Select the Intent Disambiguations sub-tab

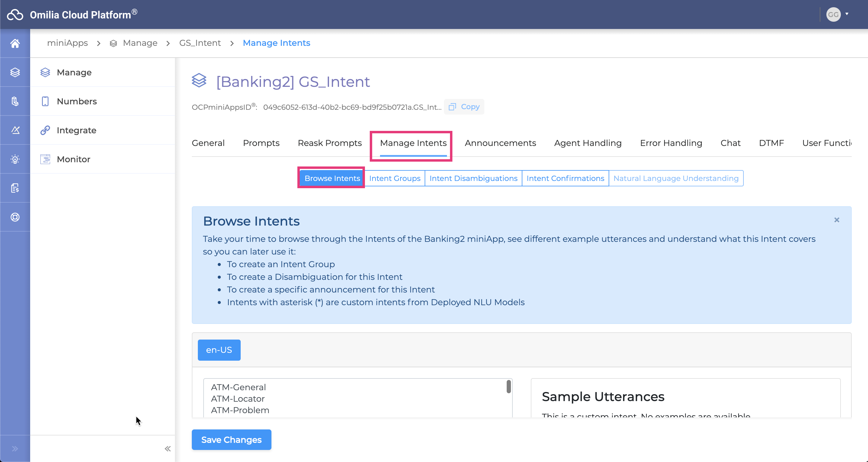(473, 178)
